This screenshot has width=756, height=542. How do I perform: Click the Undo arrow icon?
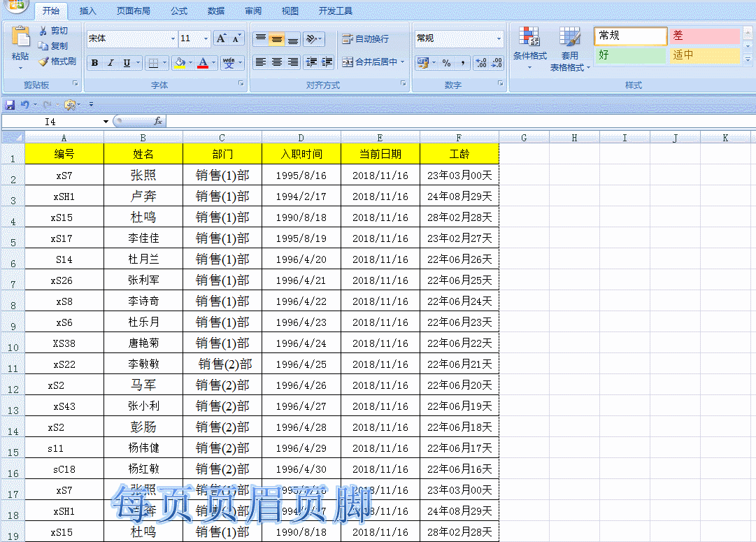(x=24, y=105)
